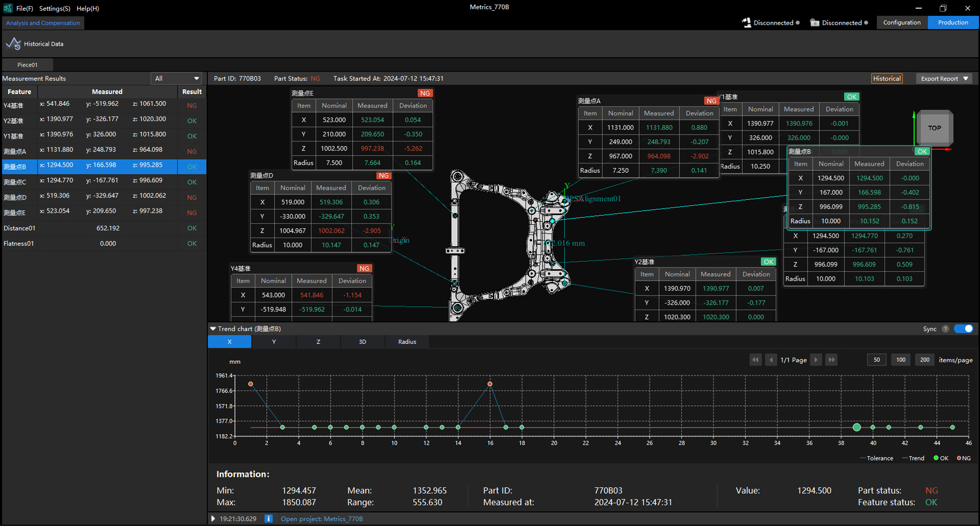980x526 pixels.
Task: Switch trend chart to Z tab
Action: tap(318, 342)
